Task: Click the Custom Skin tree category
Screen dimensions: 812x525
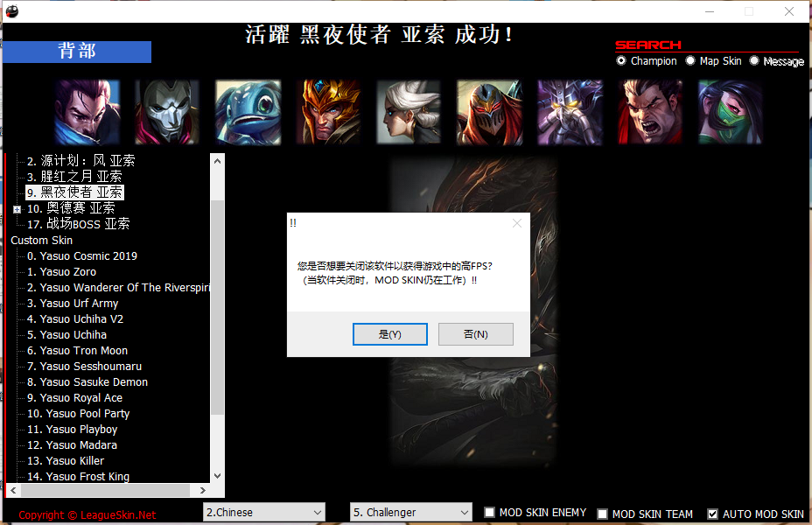Action: pos(41,241)
